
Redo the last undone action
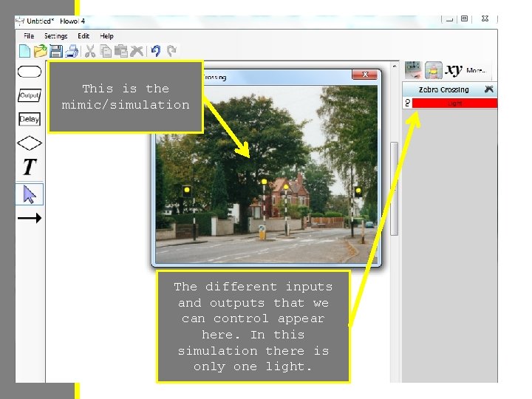point(171,51)
